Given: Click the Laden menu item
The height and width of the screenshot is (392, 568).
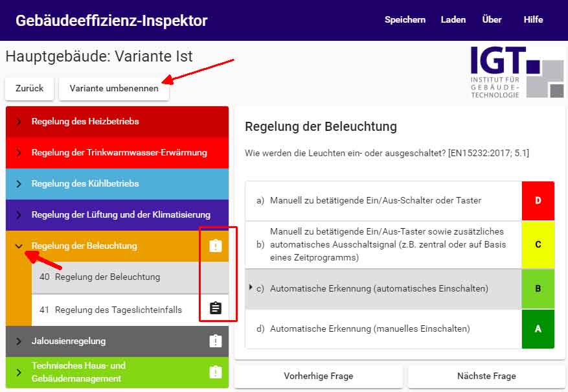Looking at the screenshot, I should pyautogui.click(x=453, y=19).
